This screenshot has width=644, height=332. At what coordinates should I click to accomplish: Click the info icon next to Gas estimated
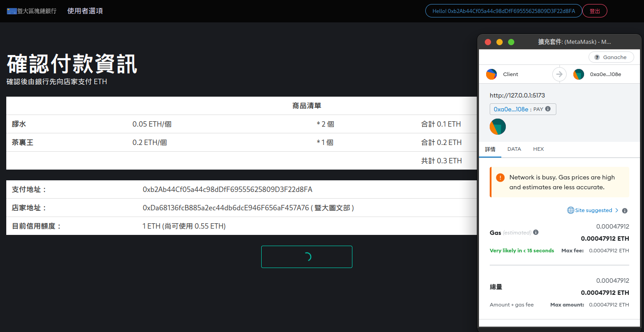(x=536, y=233)
